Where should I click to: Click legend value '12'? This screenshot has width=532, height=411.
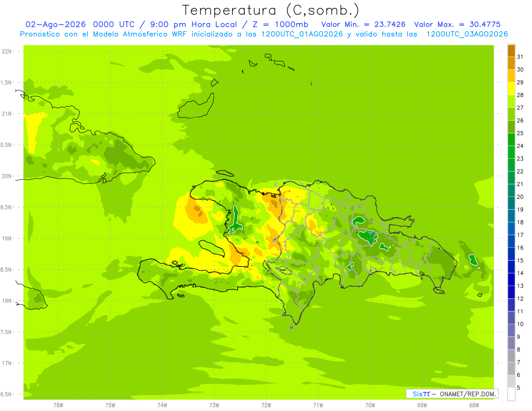coord(520,298)
